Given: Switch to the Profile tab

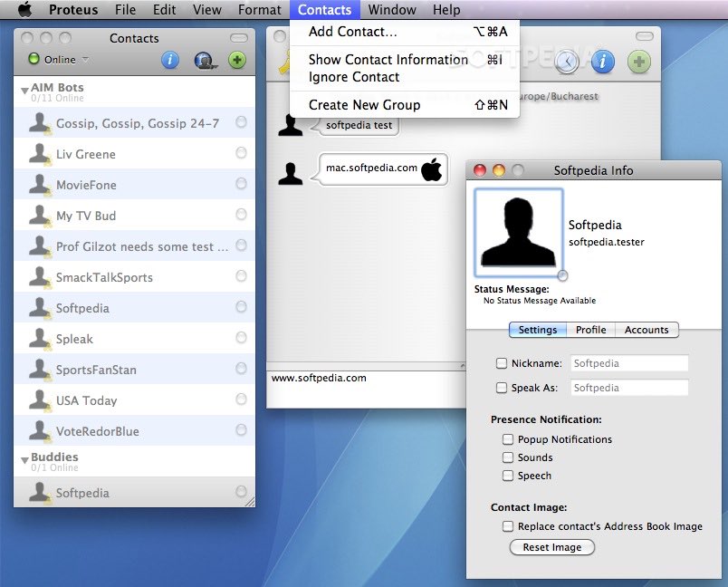Looking at the screenshot, I should (x=590, y=330).
